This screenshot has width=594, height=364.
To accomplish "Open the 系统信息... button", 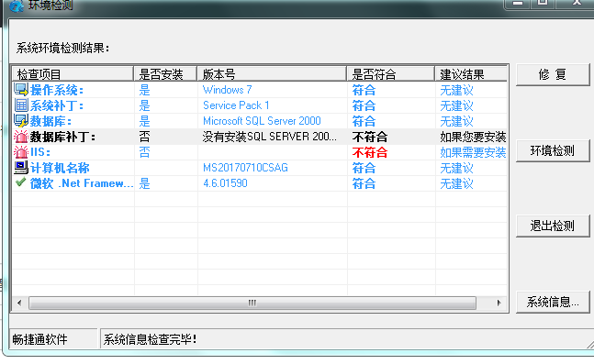I will click(553, 302).
